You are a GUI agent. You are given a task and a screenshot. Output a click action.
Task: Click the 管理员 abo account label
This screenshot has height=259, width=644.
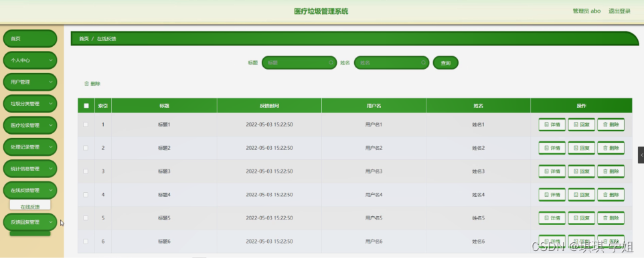[x=586, y=11]
